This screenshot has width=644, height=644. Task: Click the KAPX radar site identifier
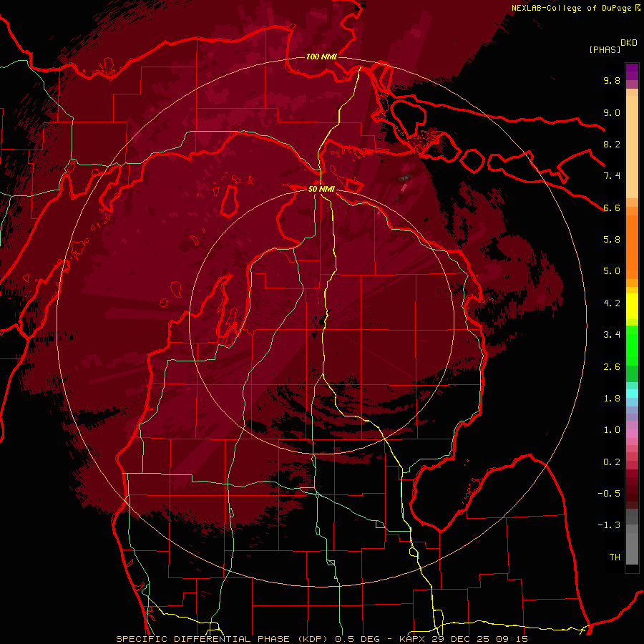[414, 639]
